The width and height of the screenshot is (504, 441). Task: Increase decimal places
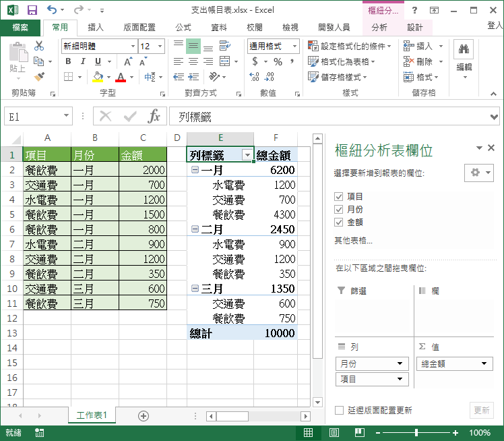pos(254,77)
